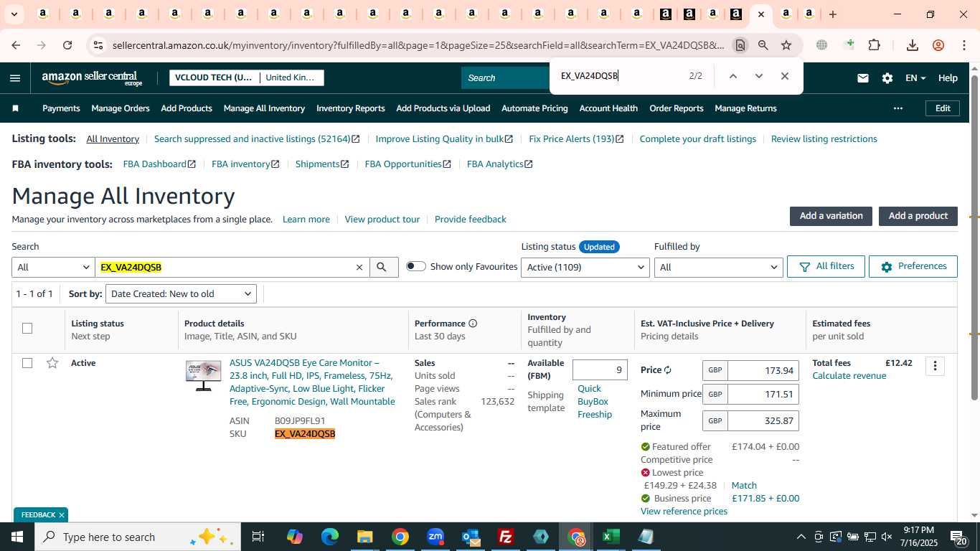This screenshot has width=980, height=551.
Task: Open Manage Orders menu item
Action: (x=121, y=108)
